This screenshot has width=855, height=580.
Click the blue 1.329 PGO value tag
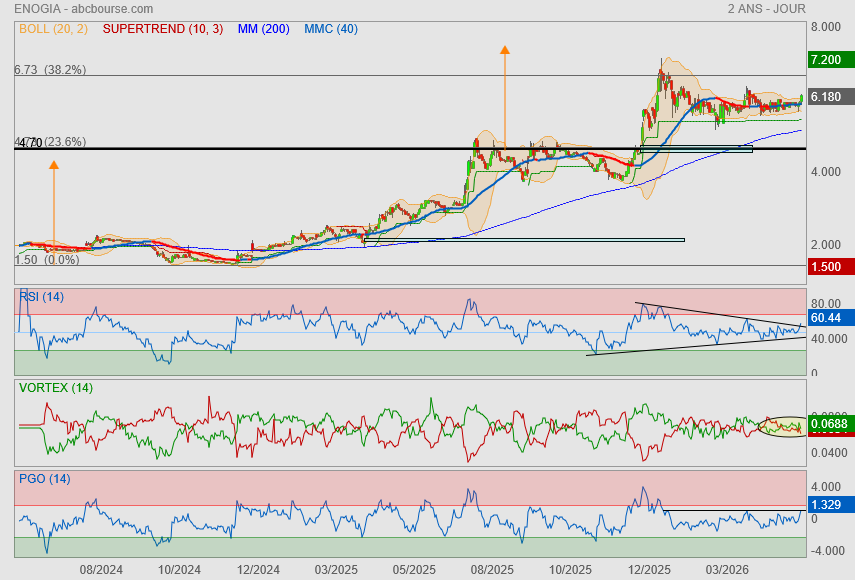point(830,505)
